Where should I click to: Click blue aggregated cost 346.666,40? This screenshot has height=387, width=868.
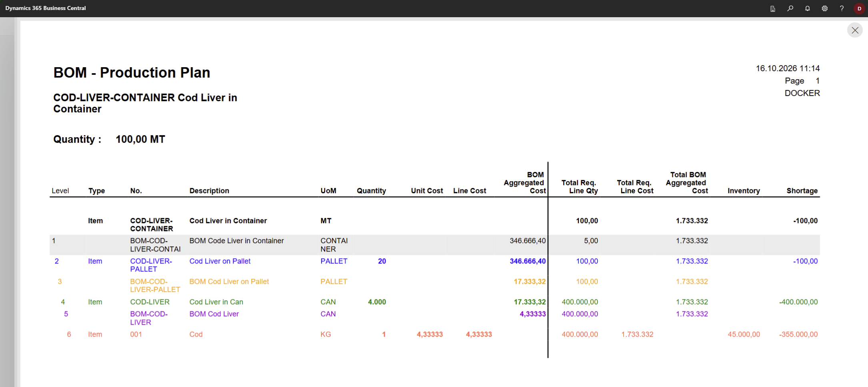[x=528, y=261]
